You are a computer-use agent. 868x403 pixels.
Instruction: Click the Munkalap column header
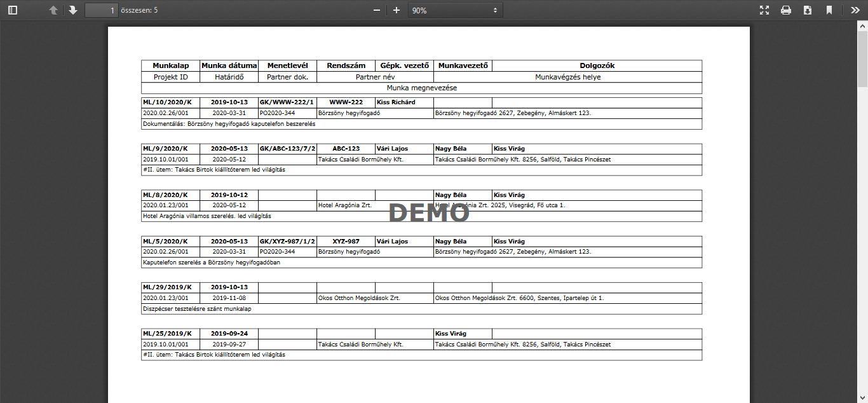click(x=170, y=65)
